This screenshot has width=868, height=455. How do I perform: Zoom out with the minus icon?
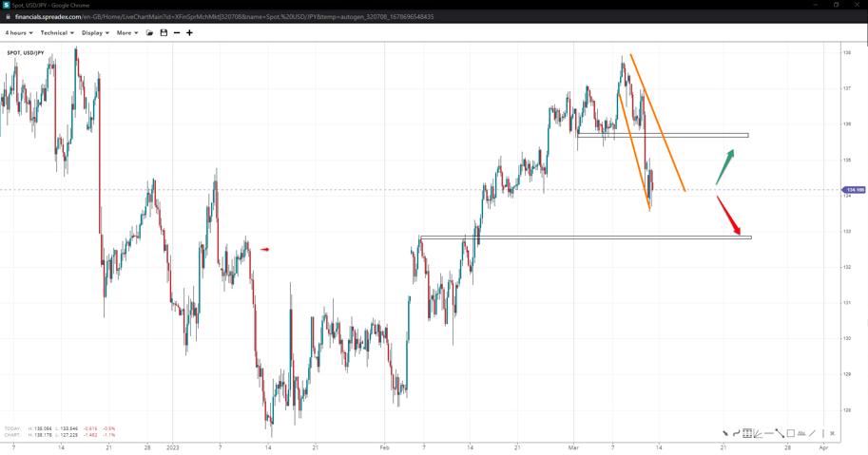point(177,33)
